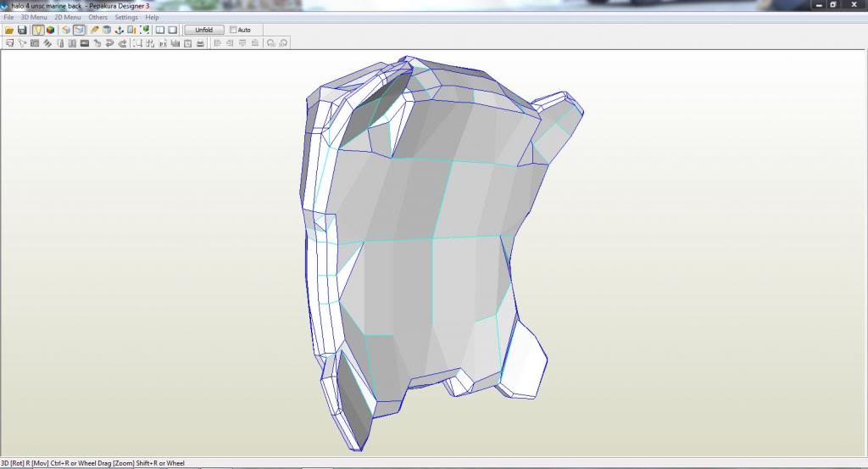Viewport: 868px width, 469px height.
Task: Restore down the Pepakura Designer window
Action: 834,5
